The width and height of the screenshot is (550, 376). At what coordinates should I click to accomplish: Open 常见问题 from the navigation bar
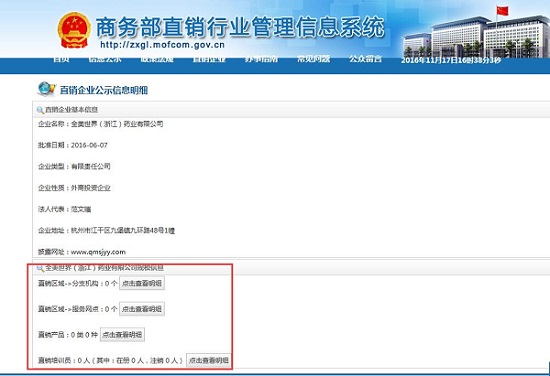tap(314, 59)
